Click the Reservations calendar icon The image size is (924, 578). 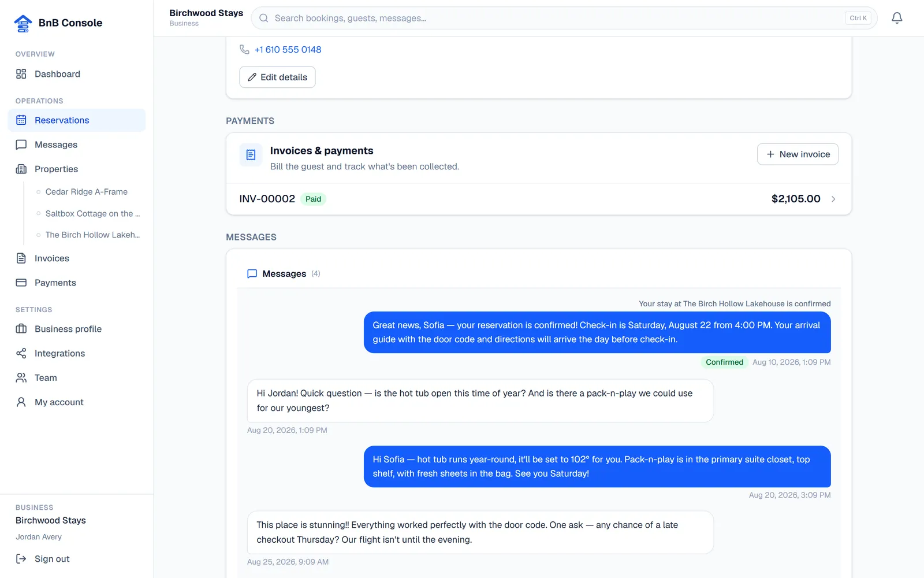(x=21, y=120)
